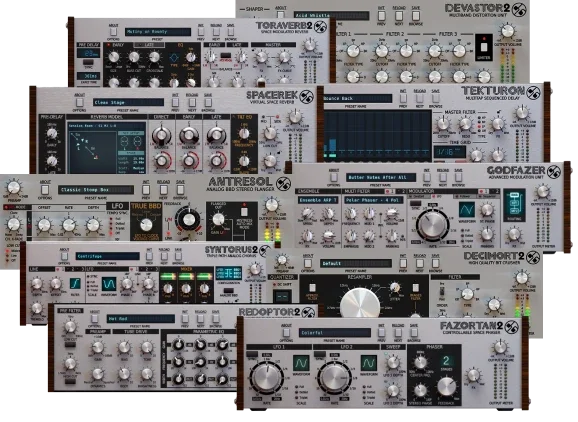The width and height of the screenshot is (578, 422).
Task: Click Antresol Save/Browse button
Action: point(180,189)
